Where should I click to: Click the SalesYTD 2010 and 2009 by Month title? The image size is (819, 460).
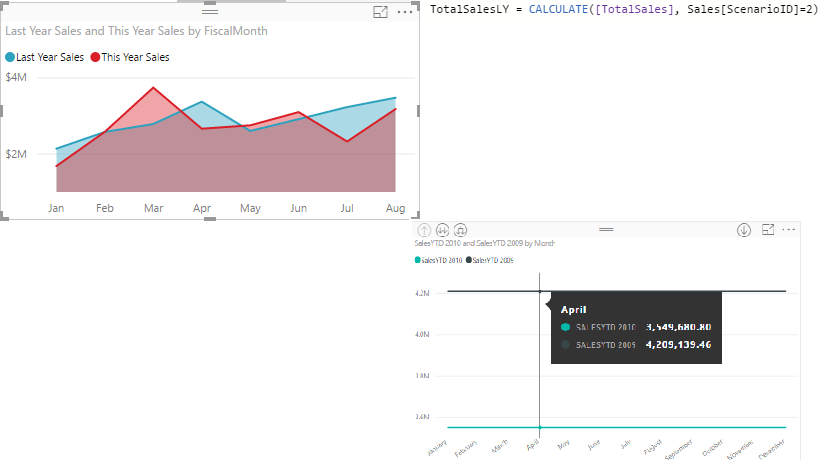point(484,243)
